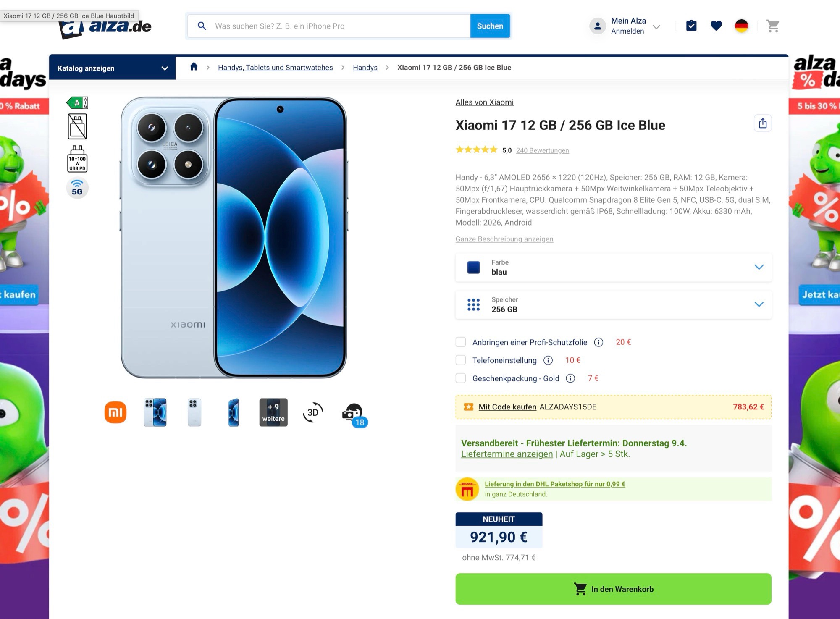Viewport: 840px width, 619px height.
Task: Tick the Telefoneinstellung checkbox
Action: click(461, 360)
